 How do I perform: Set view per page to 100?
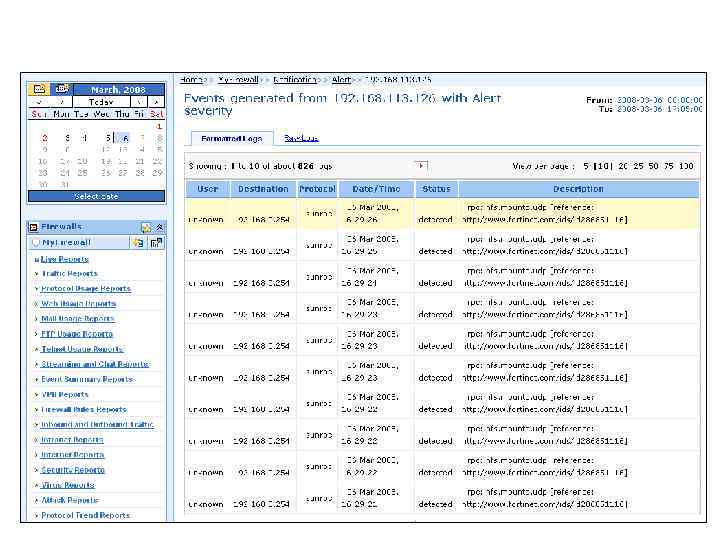[686, 166]
